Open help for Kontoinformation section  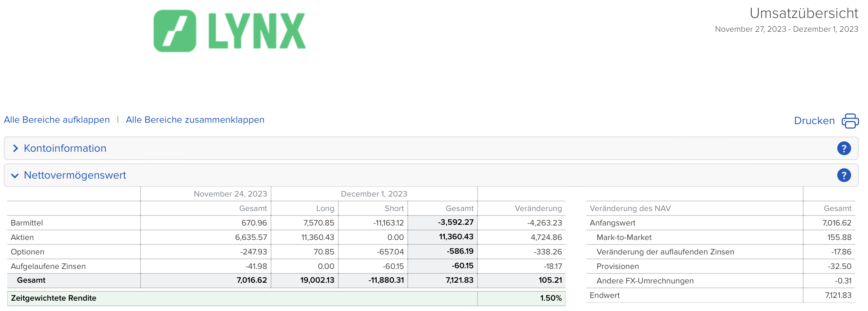pos(844,149)
